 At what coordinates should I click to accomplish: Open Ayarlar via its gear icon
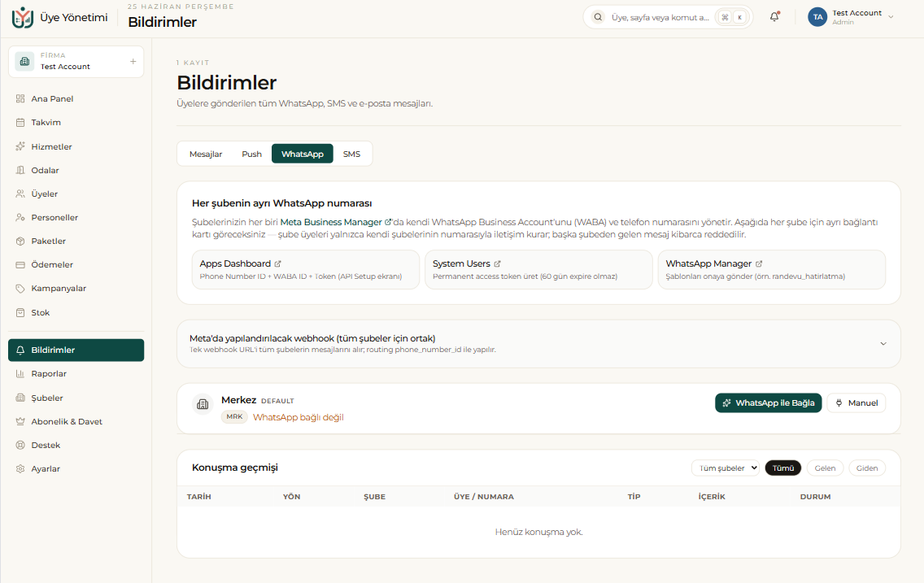20,468
